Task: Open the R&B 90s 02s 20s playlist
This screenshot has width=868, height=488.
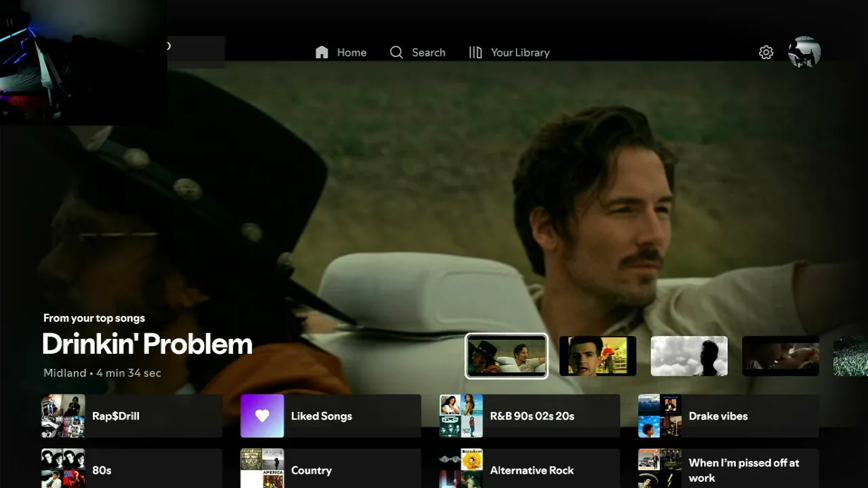Action: (530, 416)
